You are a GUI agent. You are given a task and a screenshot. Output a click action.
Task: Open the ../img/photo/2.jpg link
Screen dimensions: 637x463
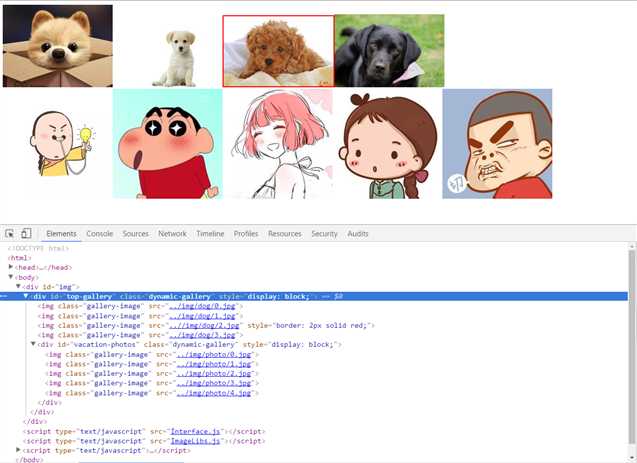[x=214, y=373]
